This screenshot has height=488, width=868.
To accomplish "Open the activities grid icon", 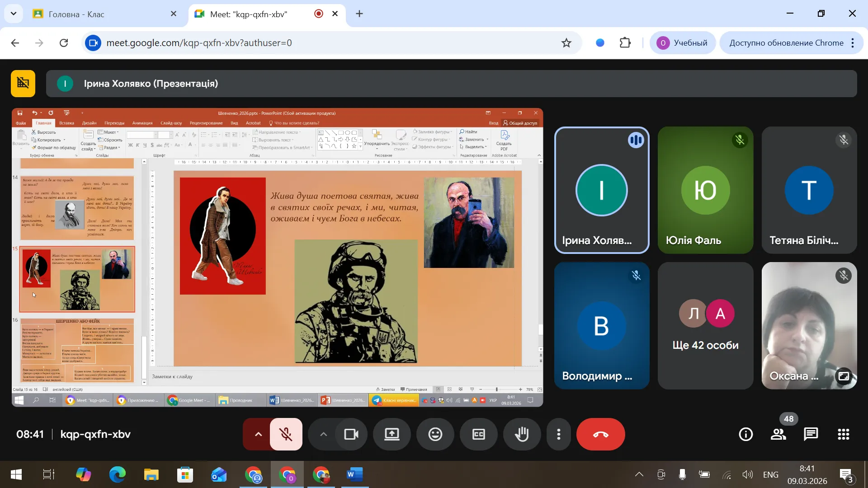I will point(843,434).
